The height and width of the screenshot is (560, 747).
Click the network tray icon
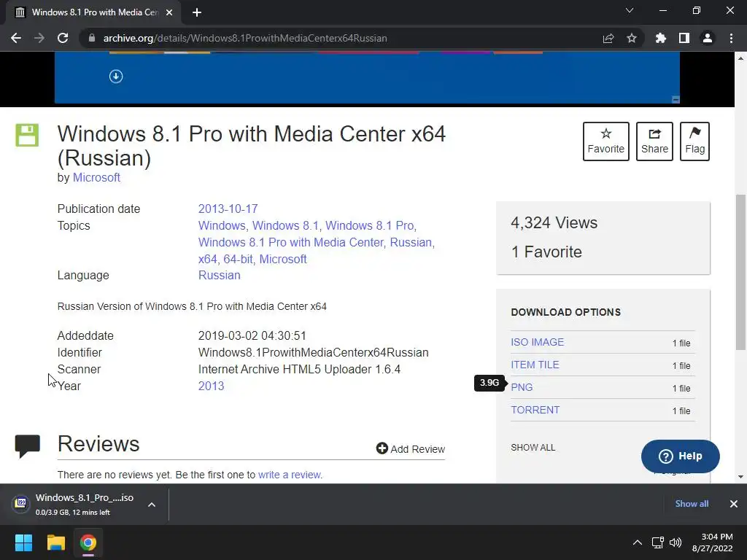click(x=658, y=542)
